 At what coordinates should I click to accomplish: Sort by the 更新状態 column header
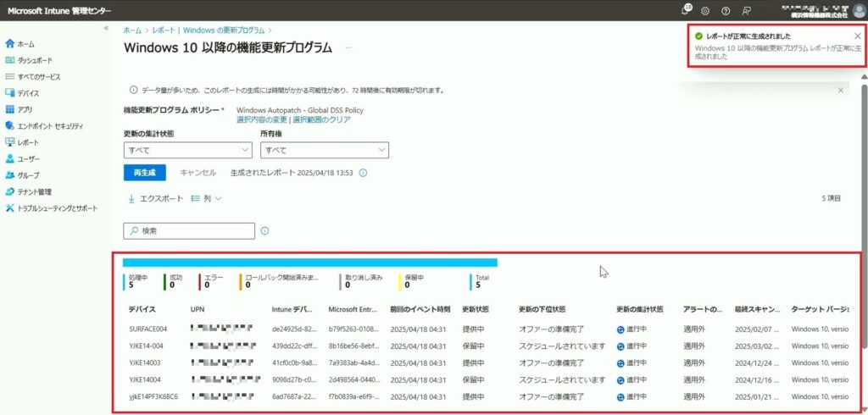click(x=476, y=309)
